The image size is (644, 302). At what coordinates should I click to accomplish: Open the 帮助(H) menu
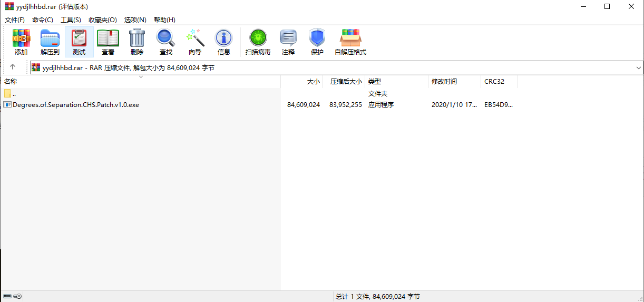164,20
